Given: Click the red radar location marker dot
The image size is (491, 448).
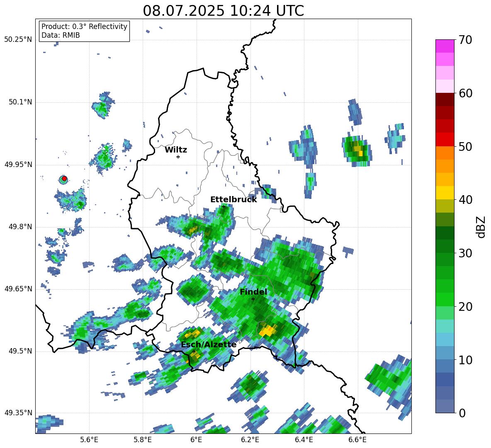Looking at the screenshot, I should pos(64,179).
